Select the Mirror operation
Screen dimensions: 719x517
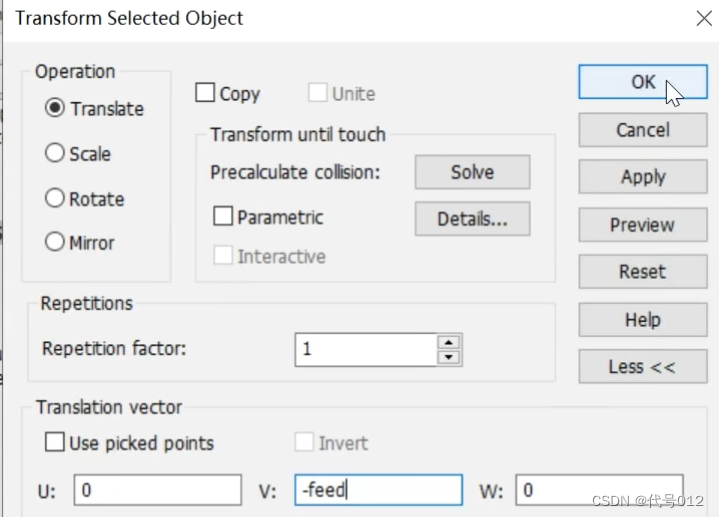point(55,243)
